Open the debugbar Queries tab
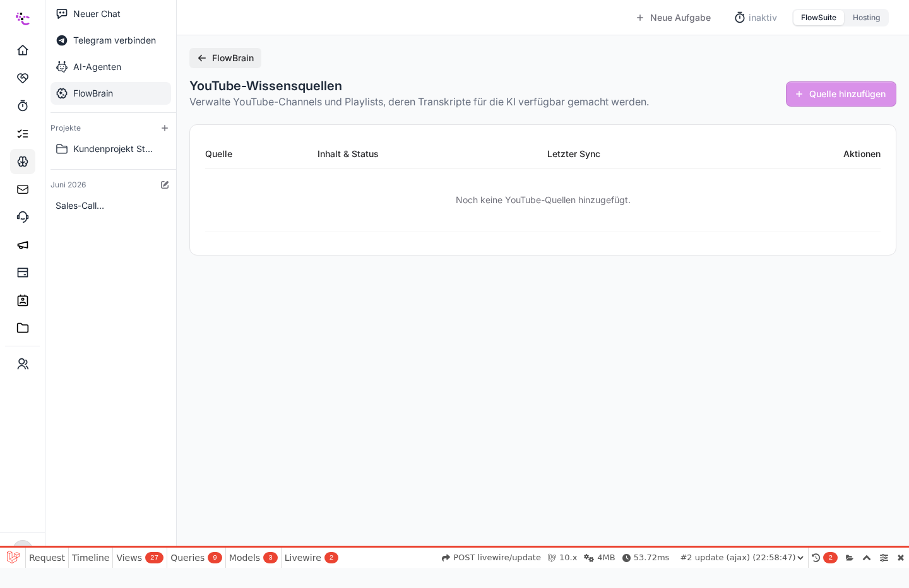The width and height of the screenshot is (909, 588). [196, 558]
